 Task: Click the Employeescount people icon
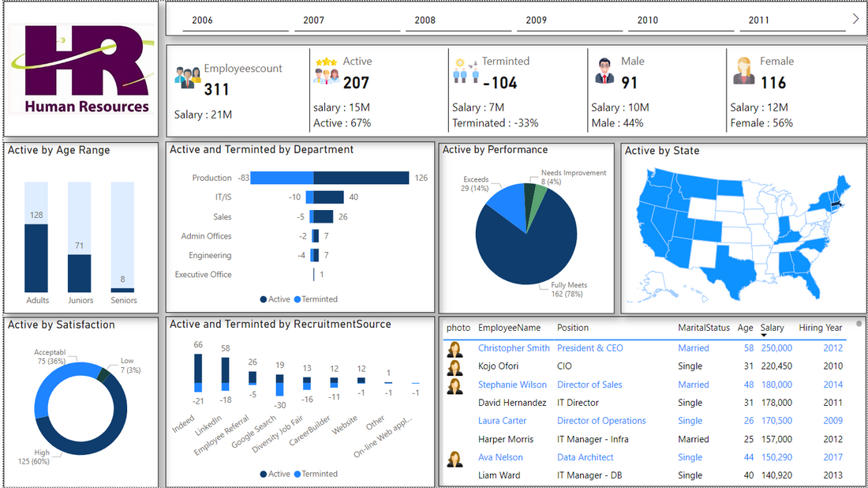[188, 77]
